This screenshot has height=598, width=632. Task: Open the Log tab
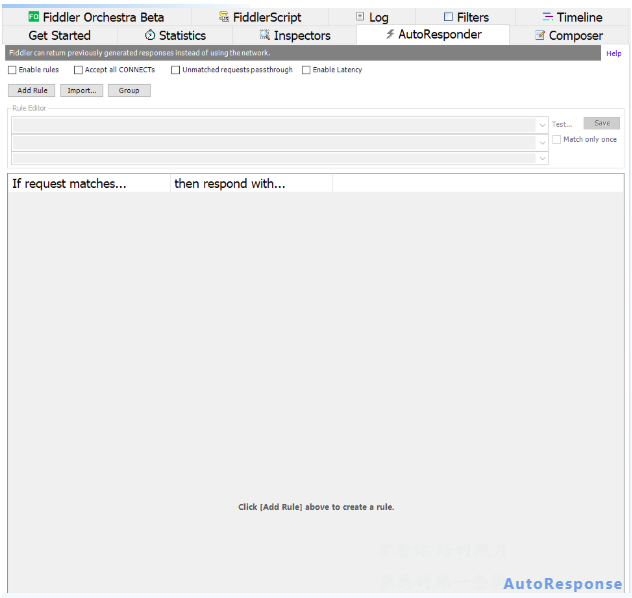click(x=372, y=17)
